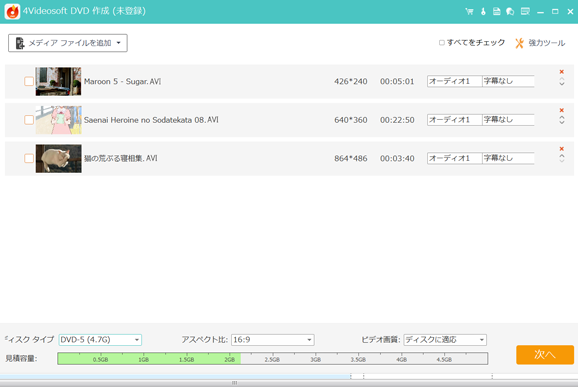Select the Maroon 5 - Sugar thumbnail

coord(58,81)
